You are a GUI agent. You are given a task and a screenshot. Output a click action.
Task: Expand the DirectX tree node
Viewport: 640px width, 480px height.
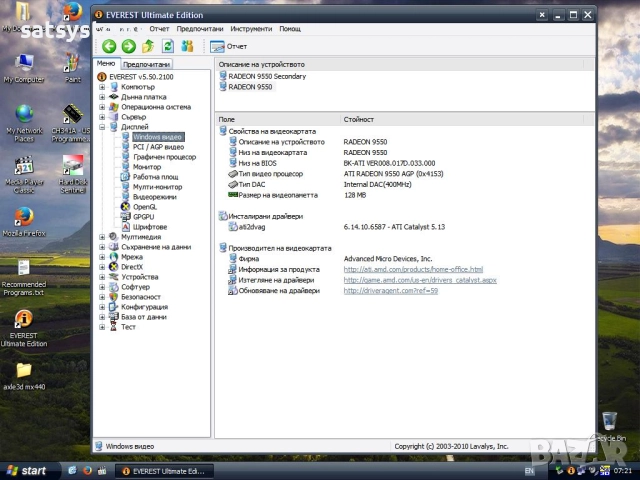click(102, 267)
